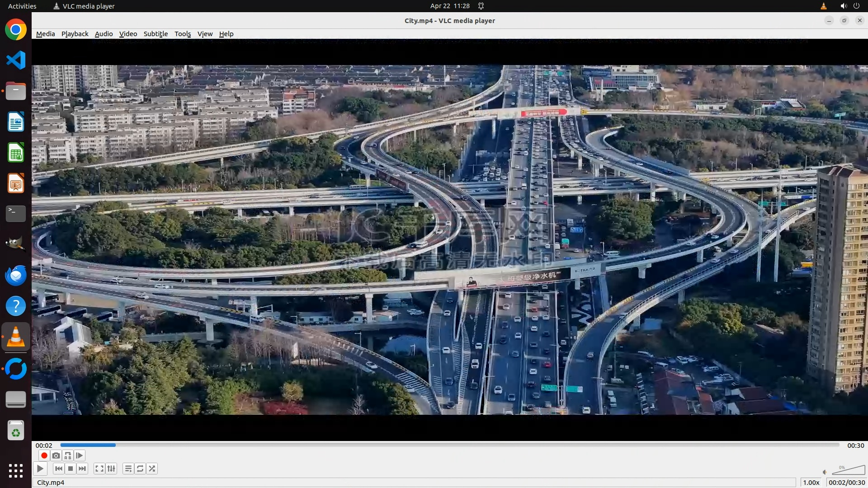Click the playback seek bar
The height and width of the screenshot is (488, 868).
[449, 445]
